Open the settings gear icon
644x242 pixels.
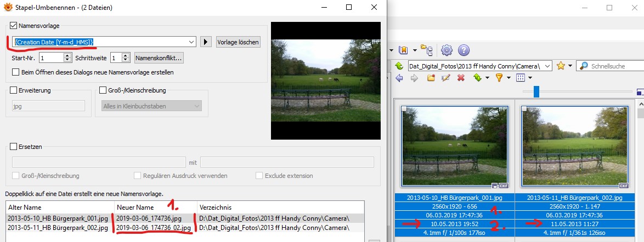[447, 50]
